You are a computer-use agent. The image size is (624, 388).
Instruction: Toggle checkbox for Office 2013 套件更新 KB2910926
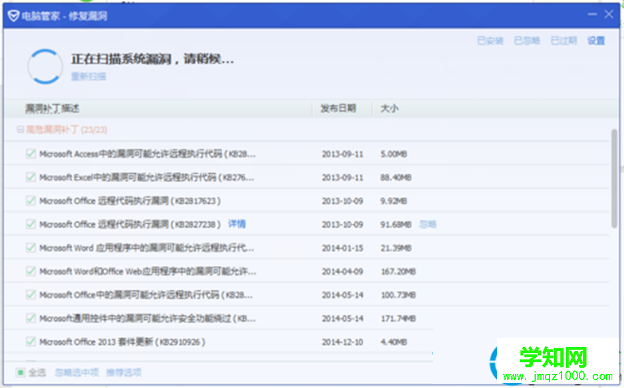[31, 341]
